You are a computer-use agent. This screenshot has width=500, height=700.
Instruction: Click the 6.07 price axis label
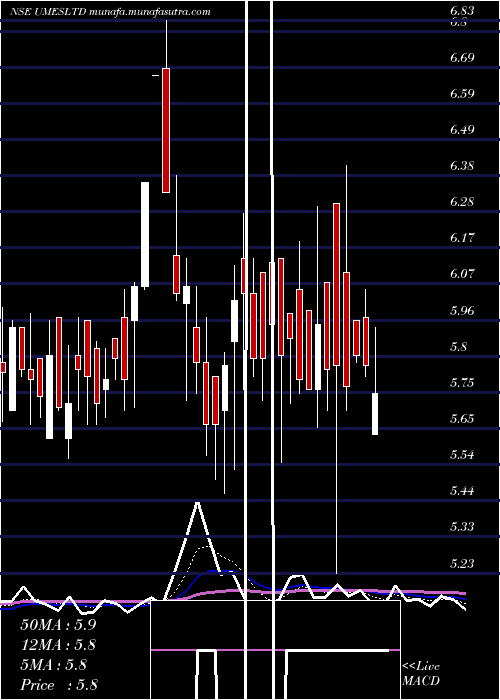coord(462,273)
